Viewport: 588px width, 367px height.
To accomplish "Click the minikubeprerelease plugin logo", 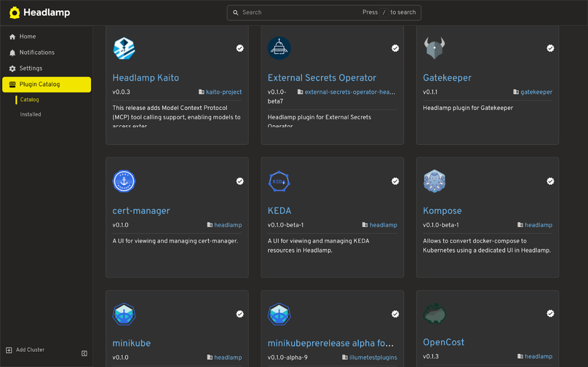I will click(x=279, y=314).
